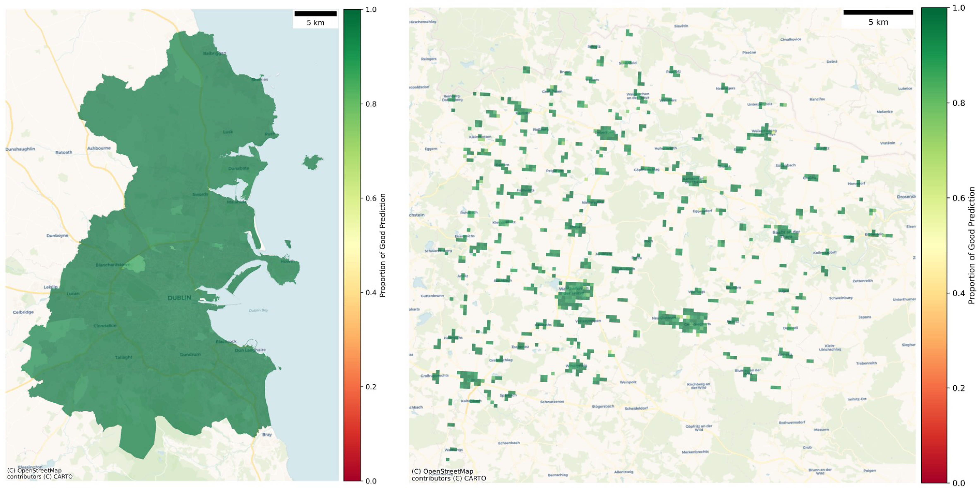
Task: Click the Blanchardstown area label
Action: pos(113,264)
